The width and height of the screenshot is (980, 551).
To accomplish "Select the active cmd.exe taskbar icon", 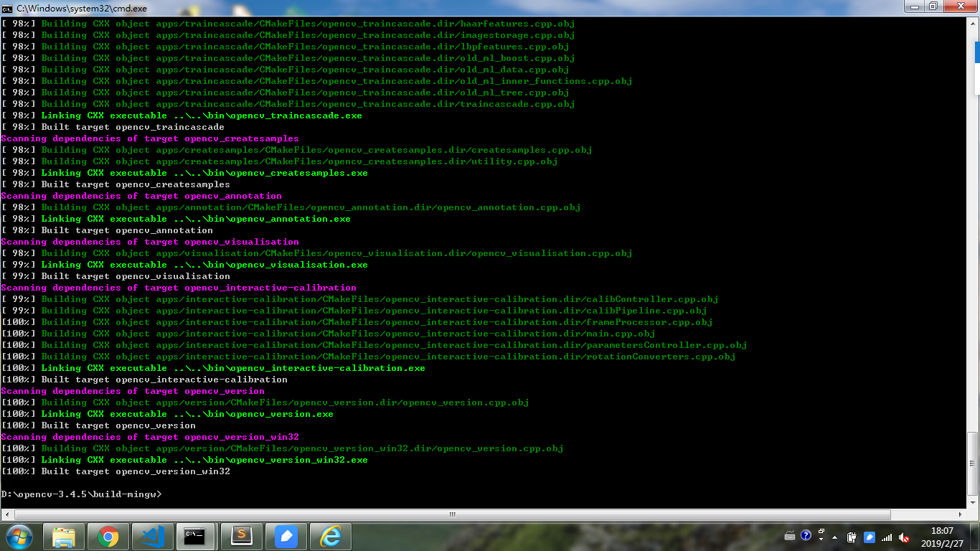I will coord(197,536).
